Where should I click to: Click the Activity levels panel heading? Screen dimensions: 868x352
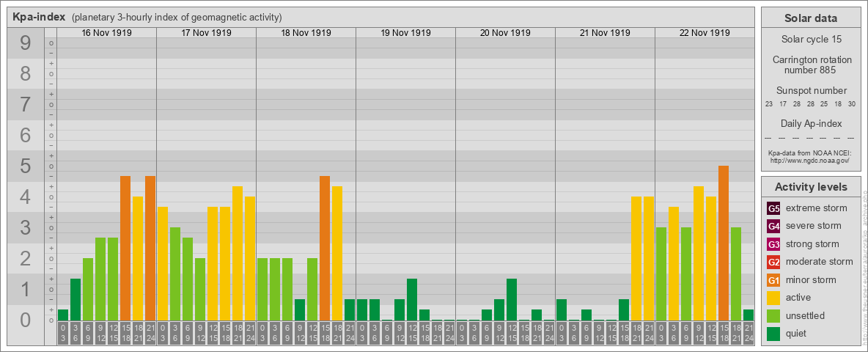(810, 187)
